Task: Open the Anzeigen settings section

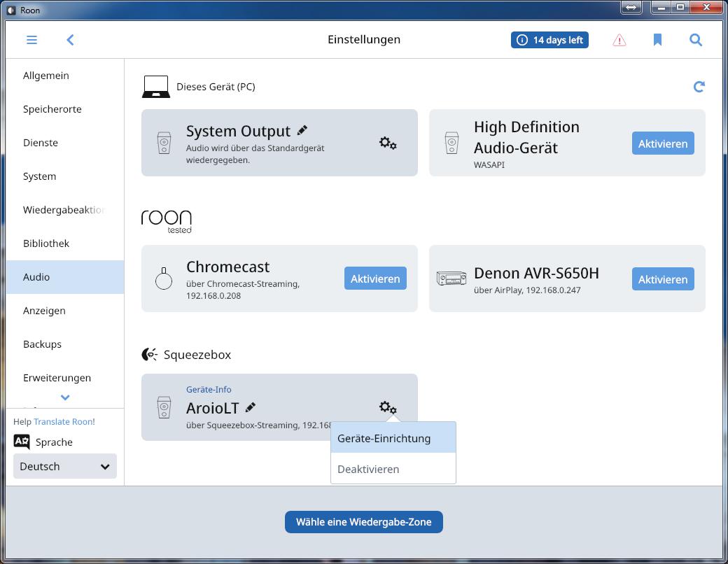Action: (x=65, y=311)
